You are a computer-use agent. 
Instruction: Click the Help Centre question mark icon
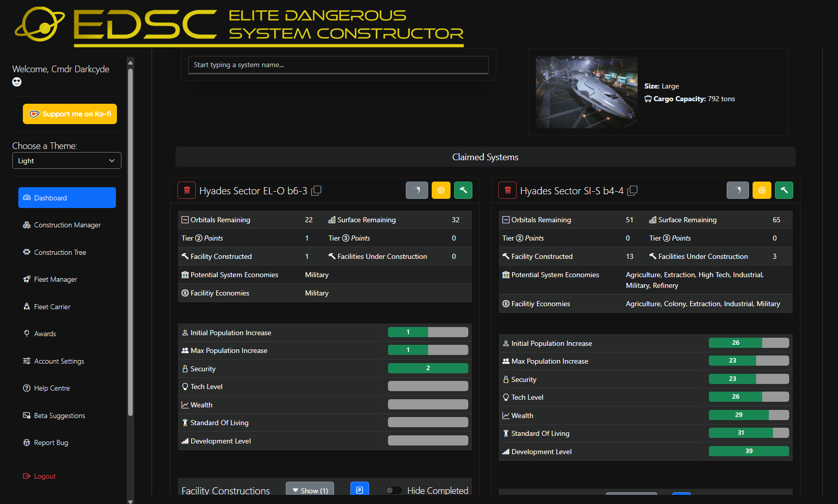(x=27, y=388)
